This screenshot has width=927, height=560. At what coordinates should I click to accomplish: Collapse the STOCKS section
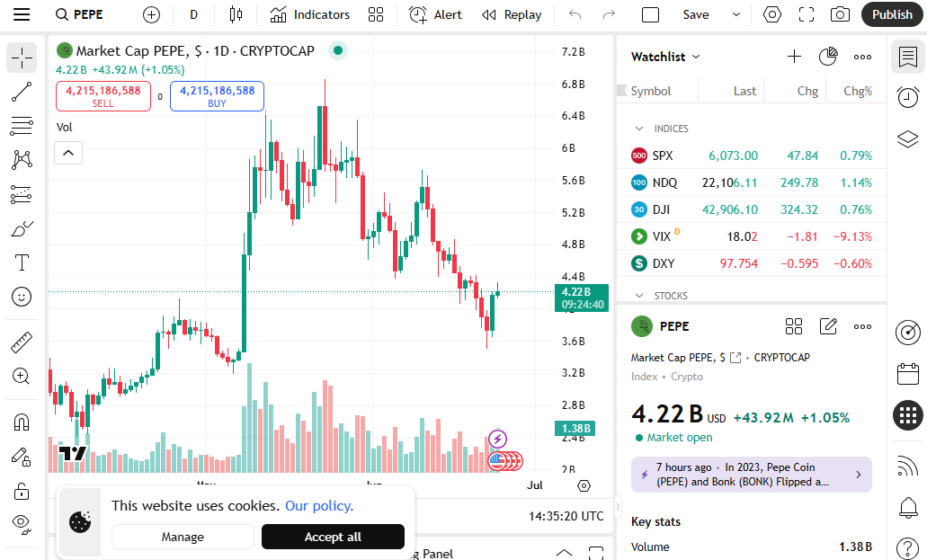coord(639,295)
